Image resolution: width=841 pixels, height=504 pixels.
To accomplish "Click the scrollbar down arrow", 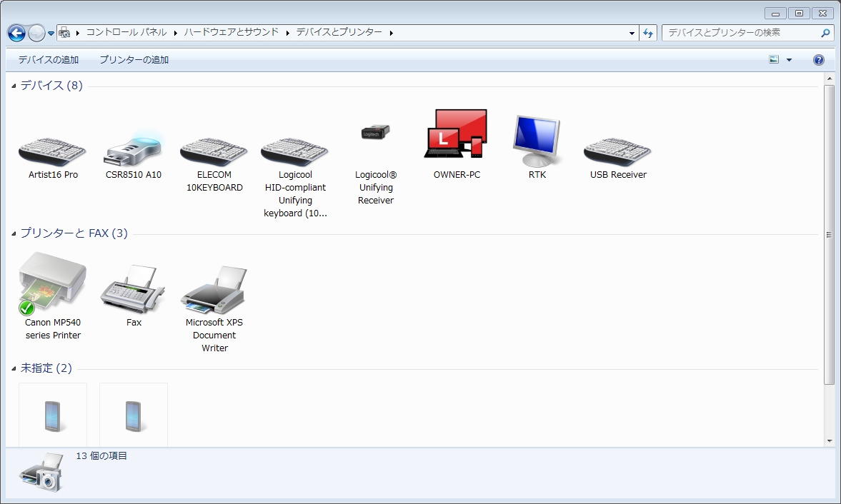I will 829,441.
